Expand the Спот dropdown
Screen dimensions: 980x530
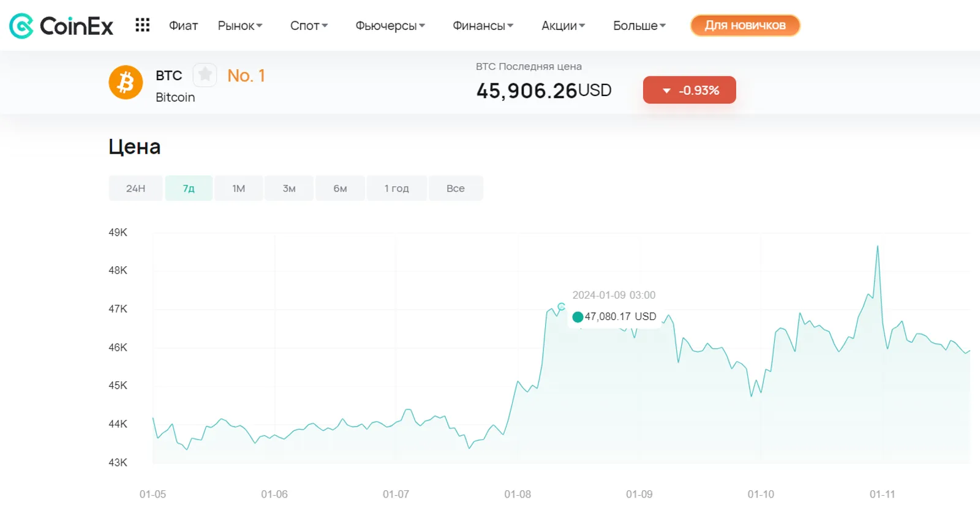(x=309, y=26)
